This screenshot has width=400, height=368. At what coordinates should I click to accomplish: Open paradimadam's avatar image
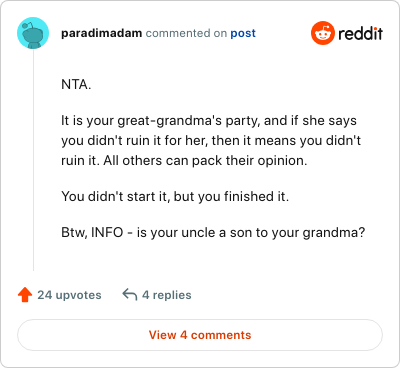pyautogui.click(x=33, y=33)
